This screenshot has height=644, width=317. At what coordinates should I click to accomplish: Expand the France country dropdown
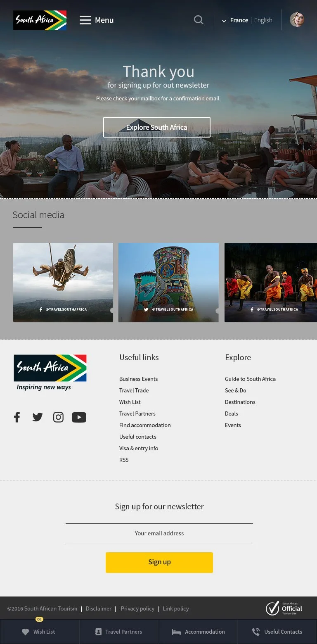pos(235,20)
